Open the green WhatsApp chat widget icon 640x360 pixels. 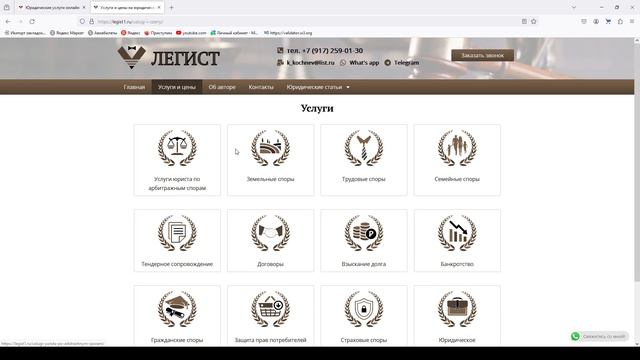tap(576, 336)
